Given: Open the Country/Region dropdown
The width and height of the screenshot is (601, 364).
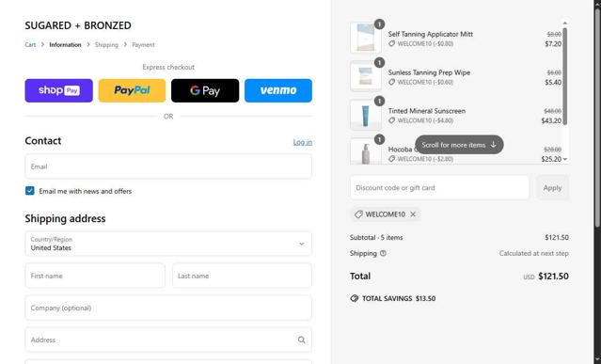Looking at the screenshot, I should click(168, 244).
